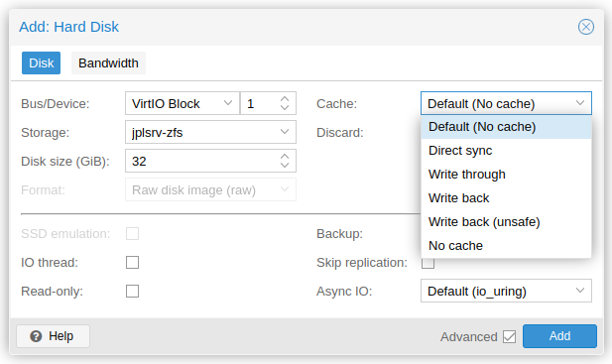Select Default (No cache) in the list
Viewport: 612px width, 364px height.
[x=506, y=127]
